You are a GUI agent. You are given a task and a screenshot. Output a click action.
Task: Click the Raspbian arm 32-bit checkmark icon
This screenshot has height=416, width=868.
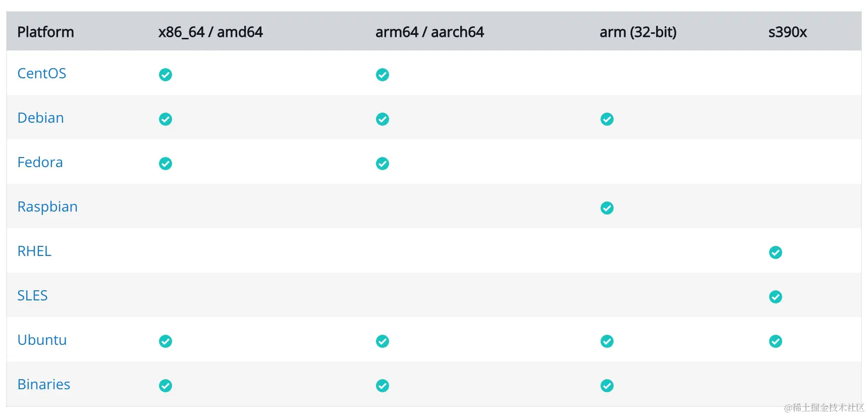coord(607,208)
